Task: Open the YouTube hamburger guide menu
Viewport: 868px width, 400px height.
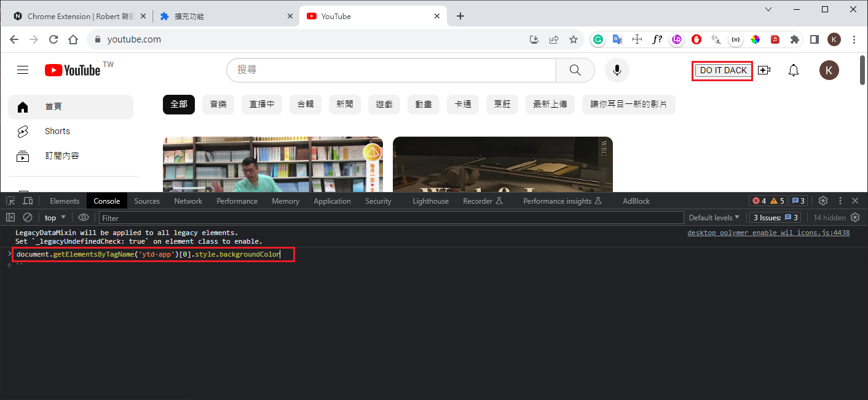Action: coord(23,70)
